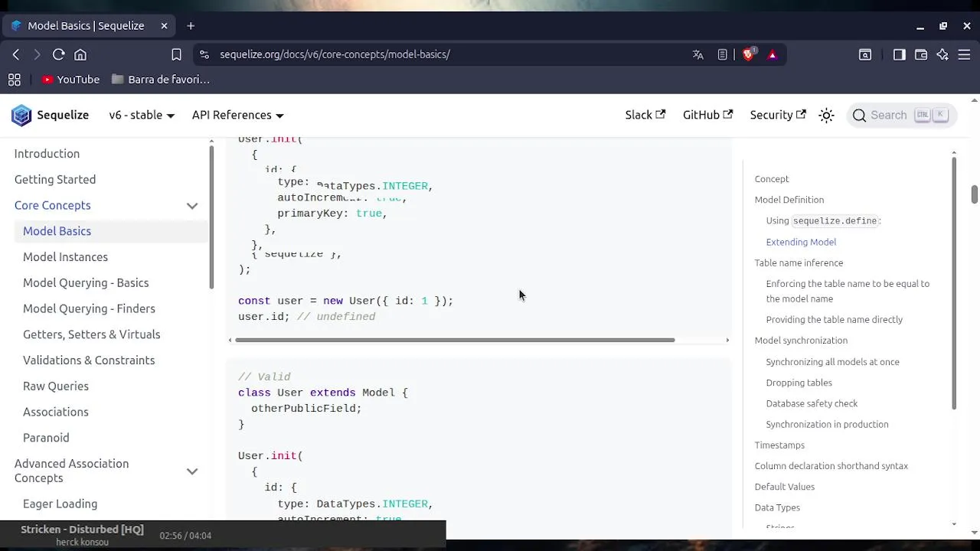Bookmark this page
980x551 pixels.
point(176,54)
